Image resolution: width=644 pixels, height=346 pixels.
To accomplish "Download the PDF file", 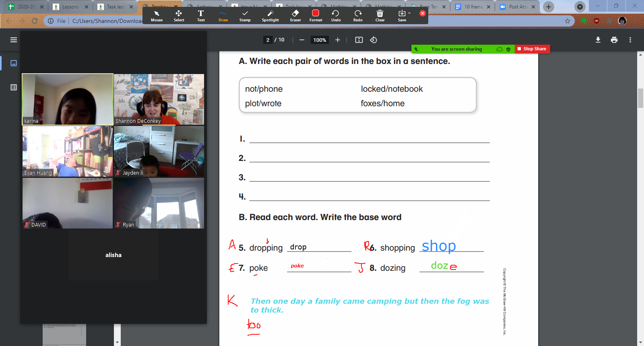I will [x=598, y=40].
